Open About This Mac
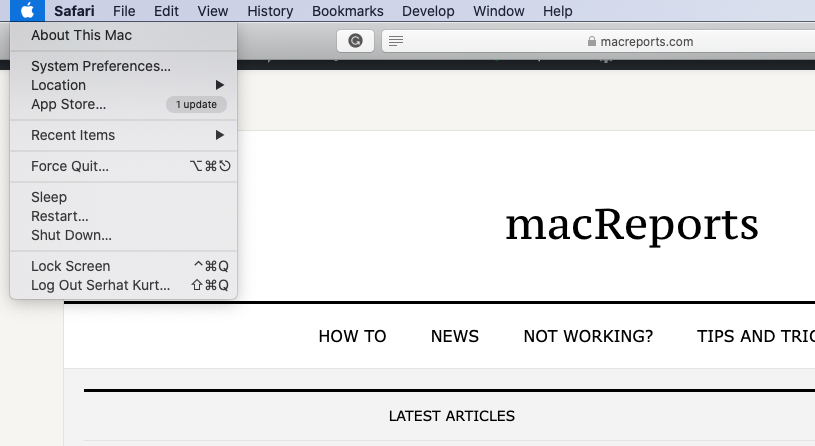This screenshot has width=815, height=446. pos(124,35)
